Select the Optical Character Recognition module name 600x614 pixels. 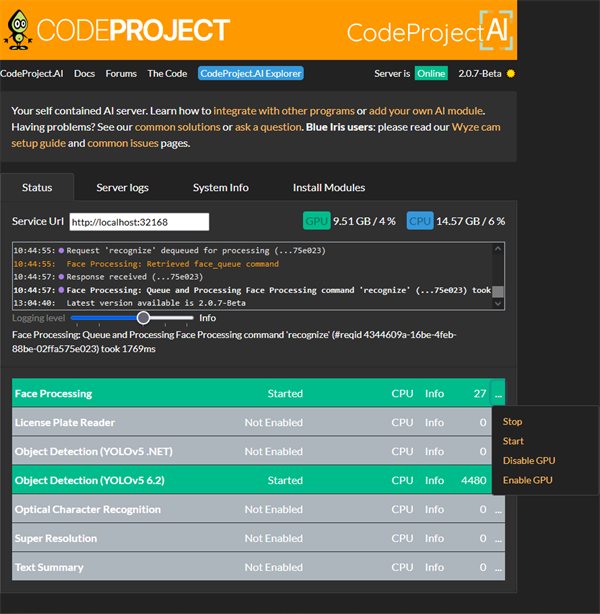coord(88,509)
